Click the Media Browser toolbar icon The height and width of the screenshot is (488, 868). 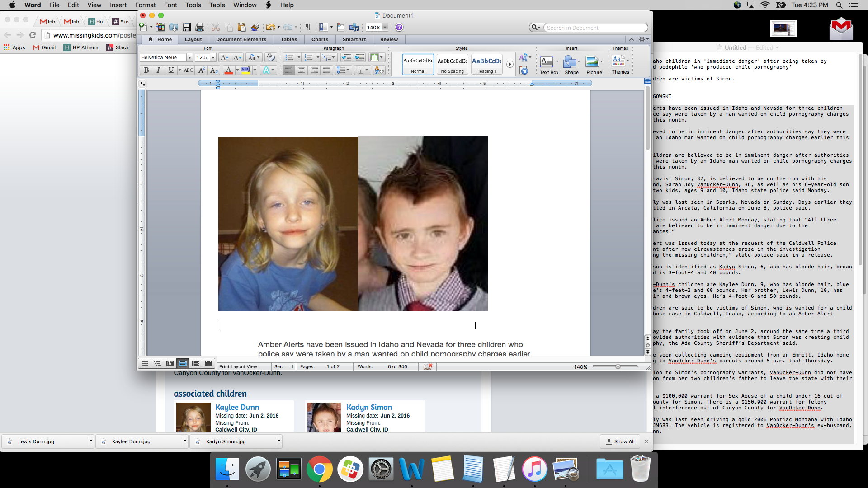(x=354, y=28)
